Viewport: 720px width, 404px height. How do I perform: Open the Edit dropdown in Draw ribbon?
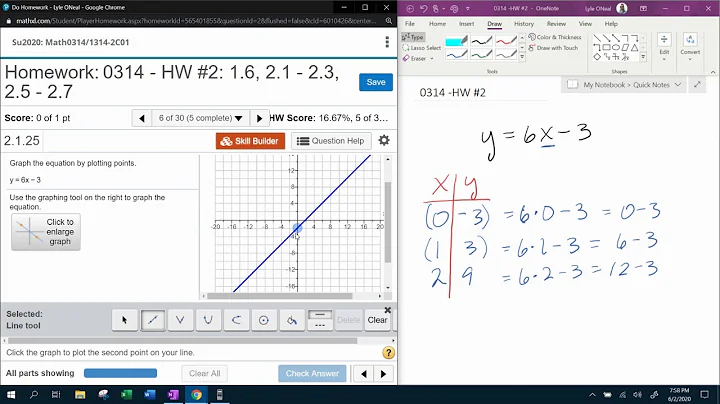[x=664, y=47]
